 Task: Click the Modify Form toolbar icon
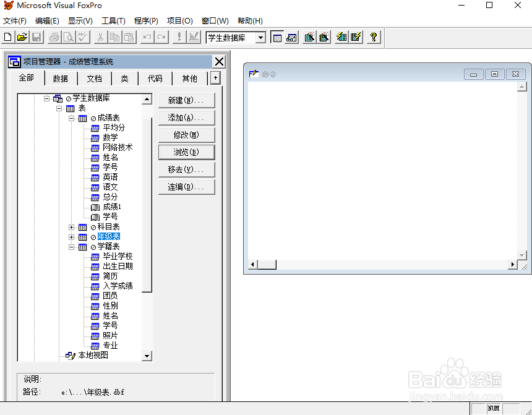coord(194,37)
